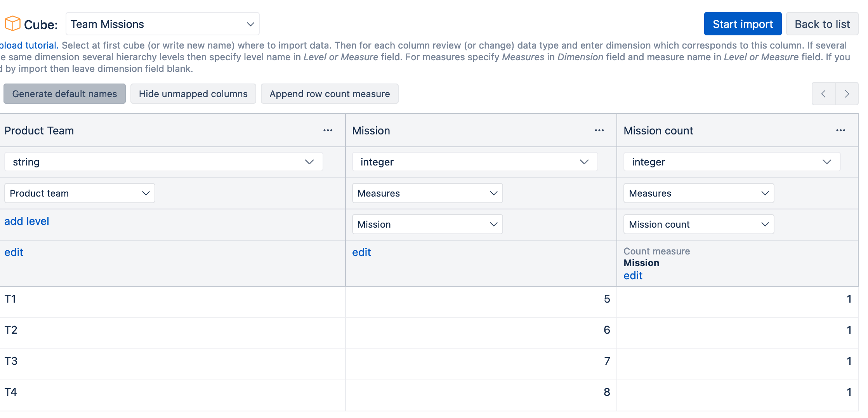868x418 pixels.
Task: Open Mission column three-dot menu
Action: click(x=599, y=131)
